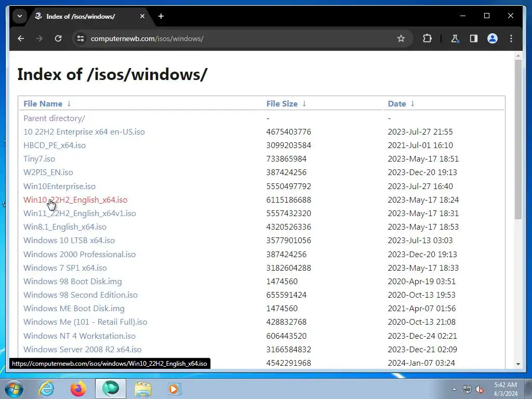Click the arrow next to File Size

point(304,104)
